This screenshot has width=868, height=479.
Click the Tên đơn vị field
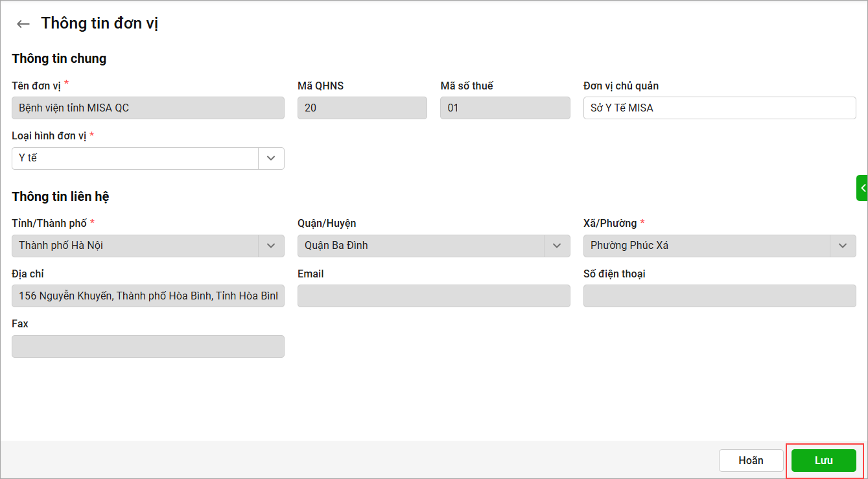pyautogui.click(x=148, y=108)
